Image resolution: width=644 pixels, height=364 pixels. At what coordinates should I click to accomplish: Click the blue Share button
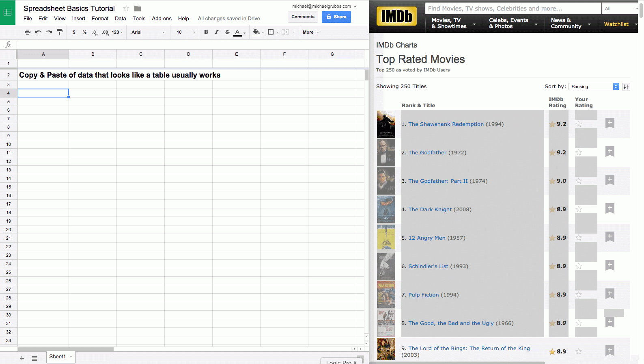336,17
